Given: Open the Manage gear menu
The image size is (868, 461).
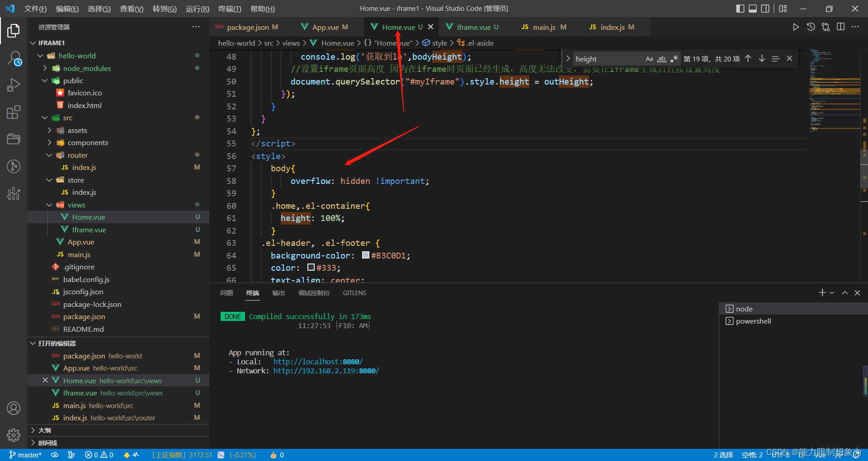Looking at the screenshot, I should (14, 435).
